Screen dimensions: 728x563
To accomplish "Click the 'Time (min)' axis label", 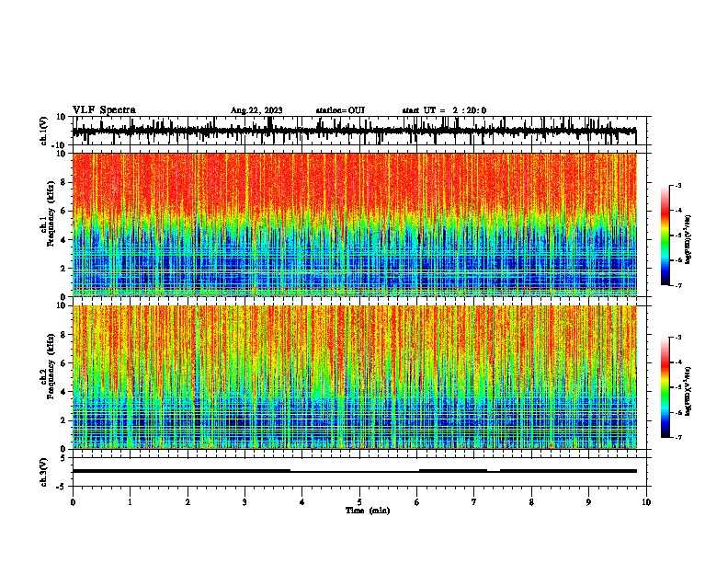I will click(368, 511).
